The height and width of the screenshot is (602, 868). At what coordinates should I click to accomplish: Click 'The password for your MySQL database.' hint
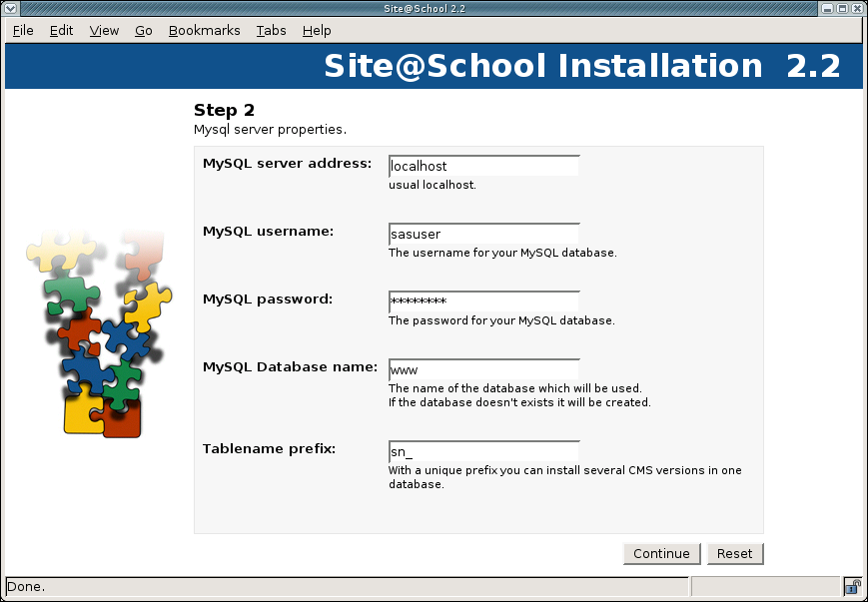501,320
